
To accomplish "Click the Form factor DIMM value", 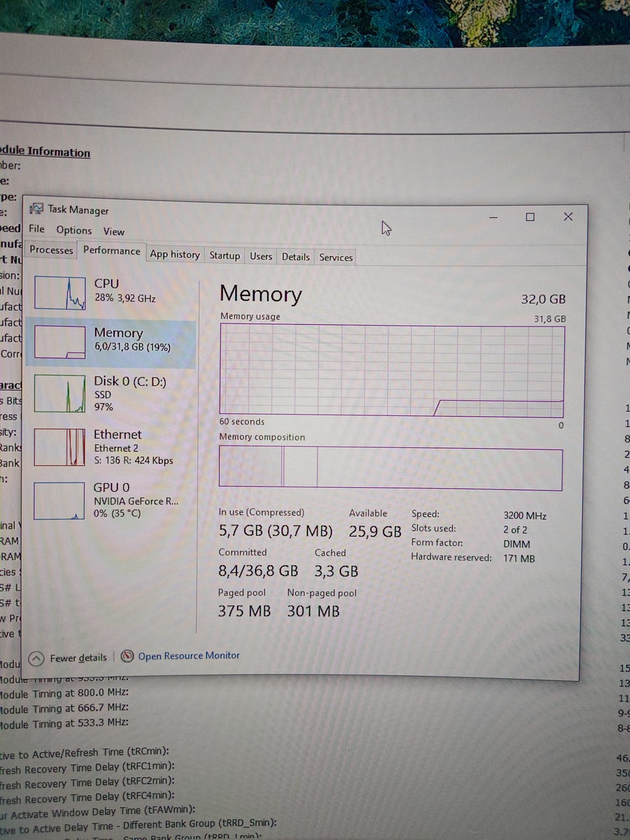I will pyautogui.click(x=517, y=544).
